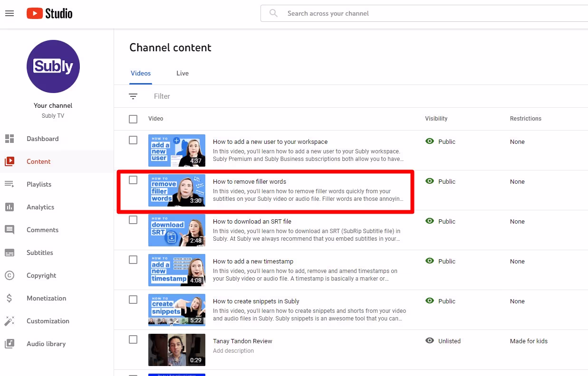Go to the Analytics section
This screenshot has width=588, height=376.
40,207
